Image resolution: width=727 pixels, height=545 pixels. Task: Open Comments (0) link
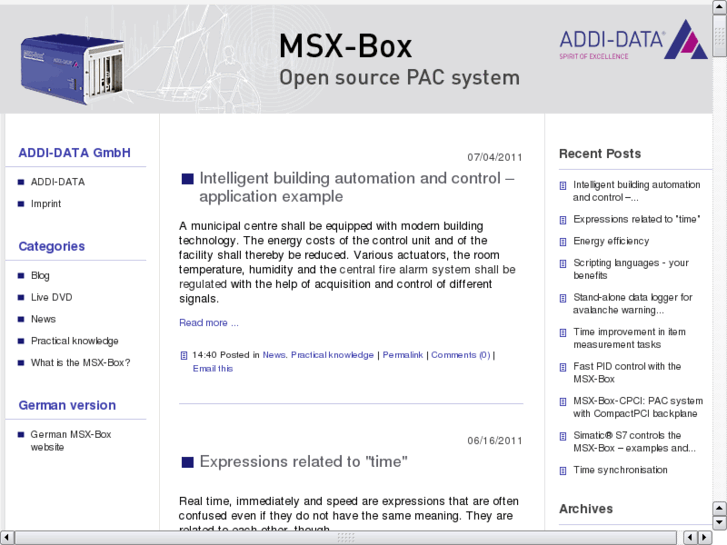tap(460, 355)
